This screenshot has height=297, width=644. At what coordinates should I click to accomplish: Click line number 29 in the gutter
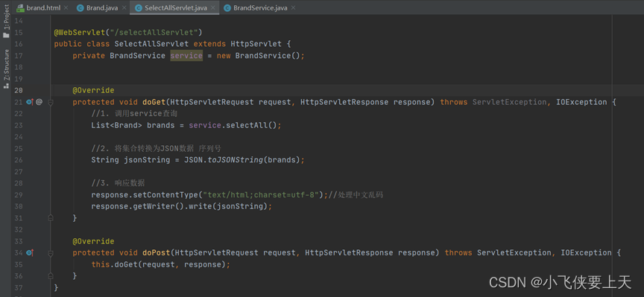point(19,195)
